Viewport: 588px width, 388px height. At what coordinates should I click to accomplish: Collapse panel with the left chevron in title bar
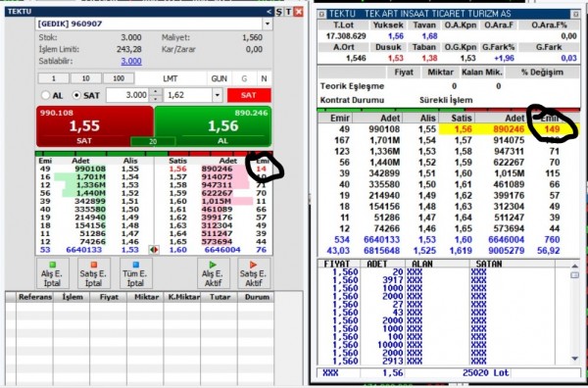(269, 12)
